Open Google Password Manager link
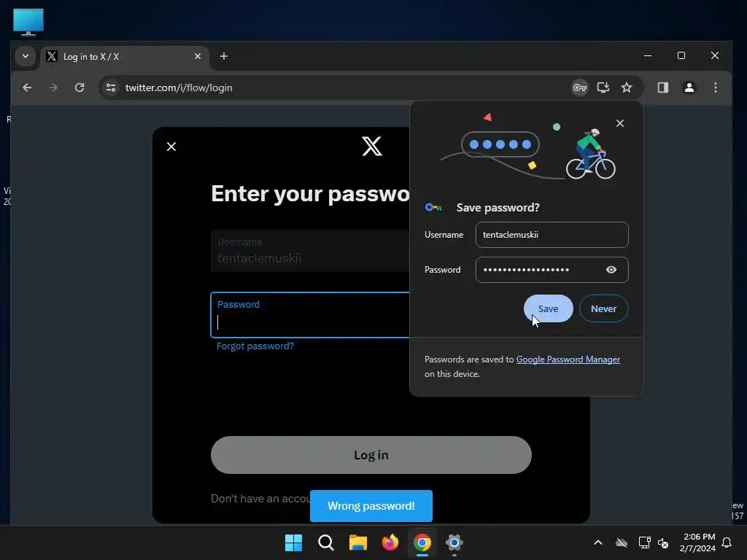The height and width of the screenshot is (560, 747). [x=568, y=359]
